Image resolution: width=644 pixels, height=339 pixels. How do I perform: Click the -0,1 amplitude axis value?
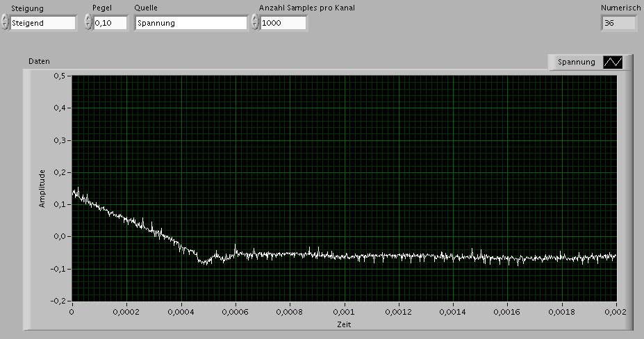[x=58, y=269]
